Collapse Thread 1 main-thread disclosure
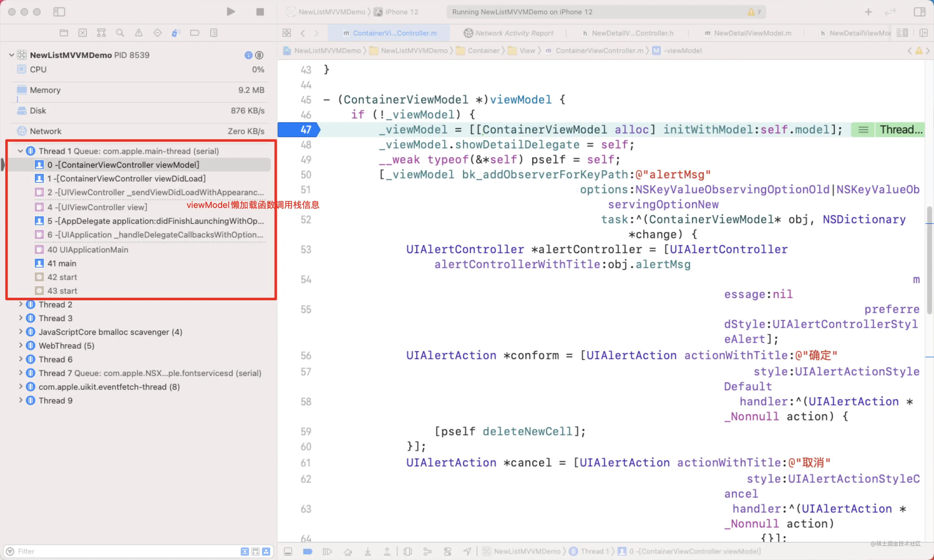Image resolution: width=934 pixels, height=560 pixels. click(x=20, y=151)
